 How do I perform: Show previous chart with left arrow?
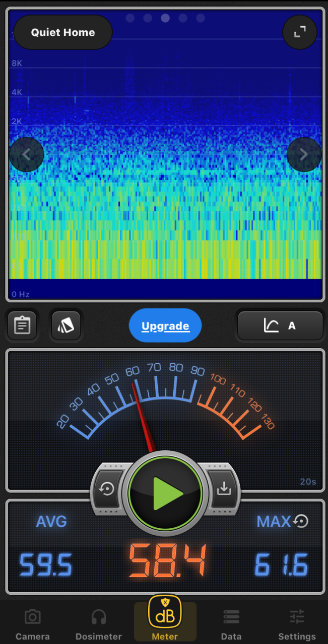(26, 154)
